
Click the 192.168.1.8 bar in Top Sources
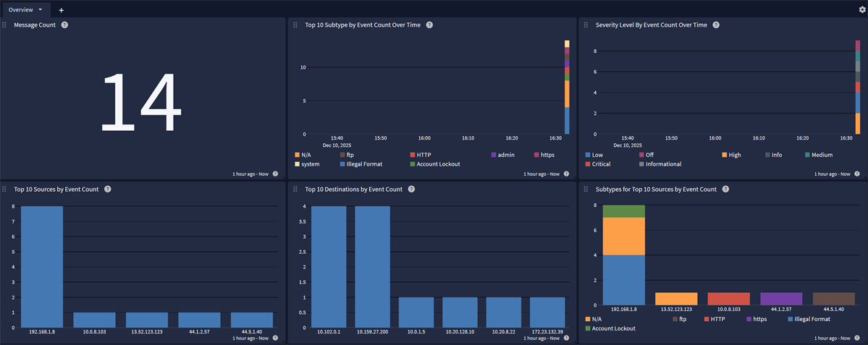pos(42,266)
